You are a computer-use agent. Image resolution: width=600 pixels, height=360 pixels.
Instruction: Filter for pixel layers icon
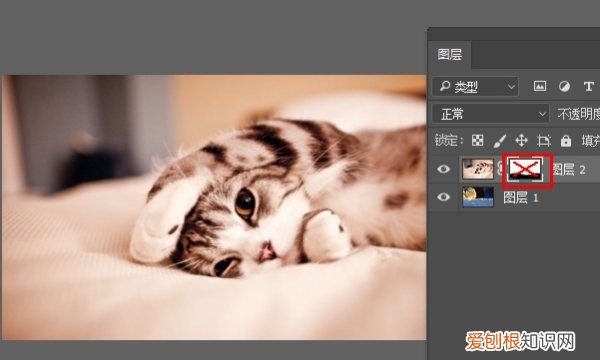click(540, 86)
